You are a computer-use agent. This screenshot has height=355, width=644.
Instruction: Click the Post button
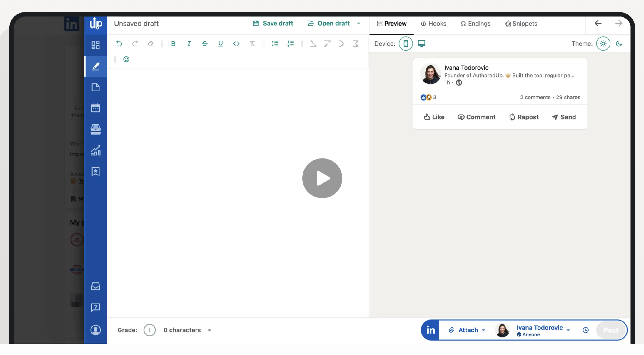click(611, 330)
